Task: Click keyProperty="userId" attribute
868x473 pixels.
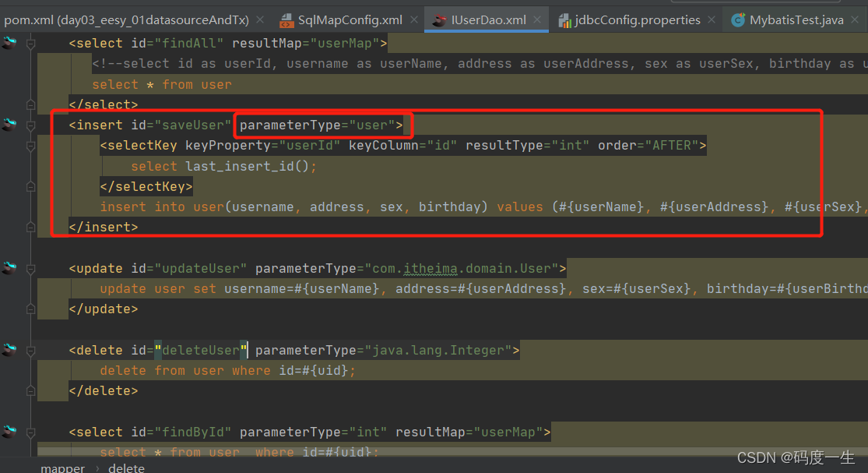Action: tap(263, 146)
